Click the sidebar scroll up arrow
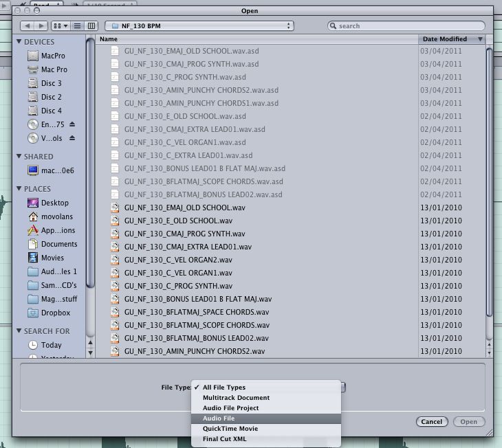The height and width of the screenshot is (448, 502). (x=91, y=343)
